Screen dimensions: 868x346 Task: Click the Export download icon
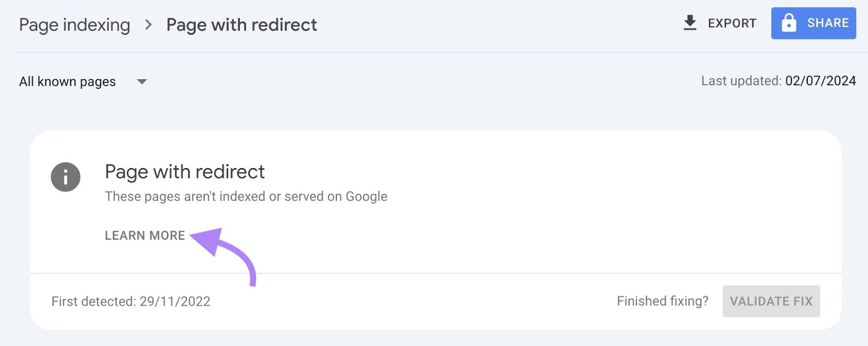tap(690, 23)
